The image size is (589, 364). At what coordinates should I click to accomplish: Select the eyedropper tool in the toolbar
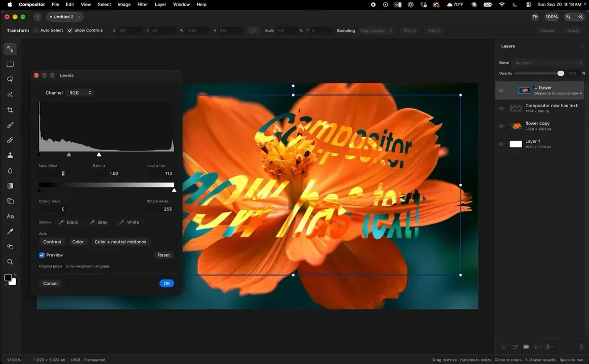point(10,232)
